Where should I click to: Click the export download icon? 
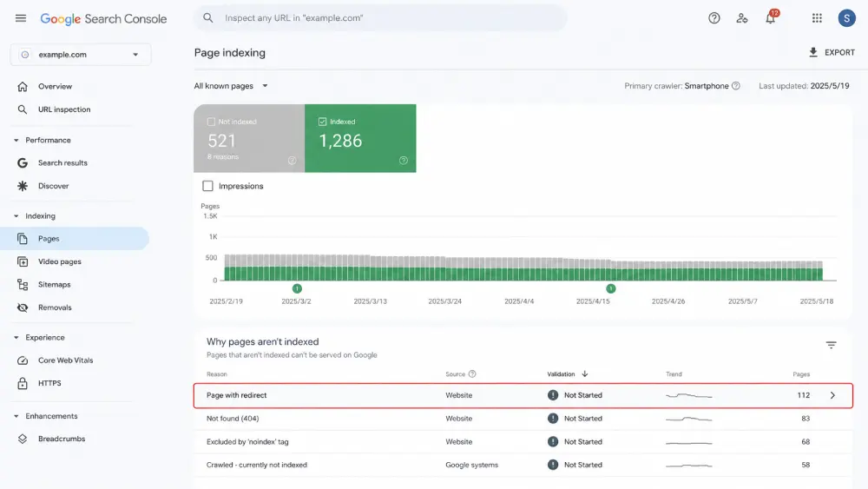pos(813,52)
